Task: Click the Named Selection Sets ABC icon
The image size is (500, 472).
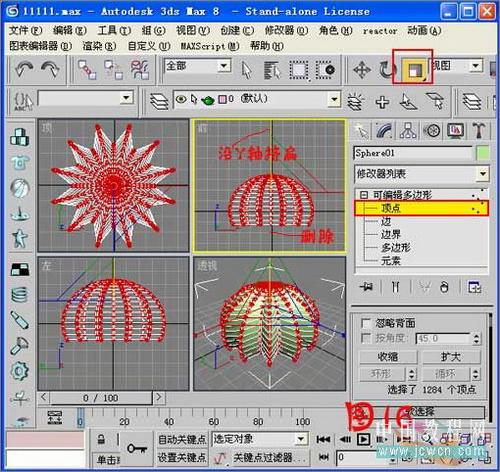Action: click(x=23, y=101)
